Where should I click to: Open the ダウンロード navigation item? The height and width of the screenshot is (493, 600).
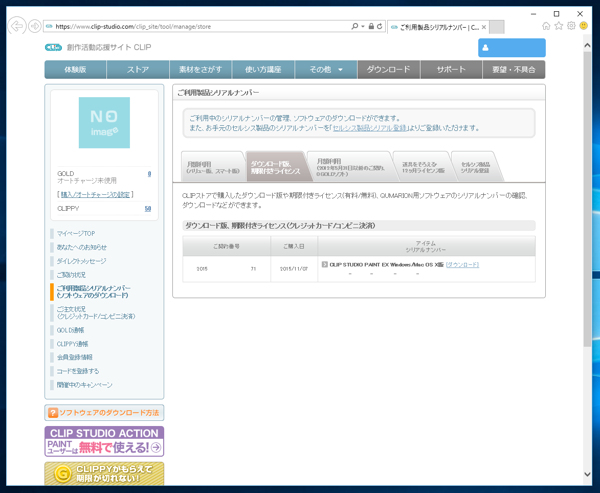388,69
